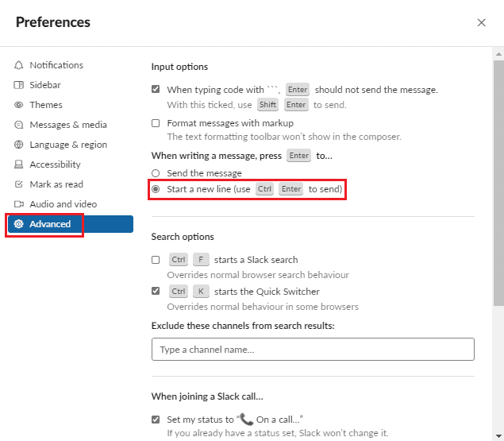Select the Send the message radio option
This screenshot has height=441, width=504.
156,173
